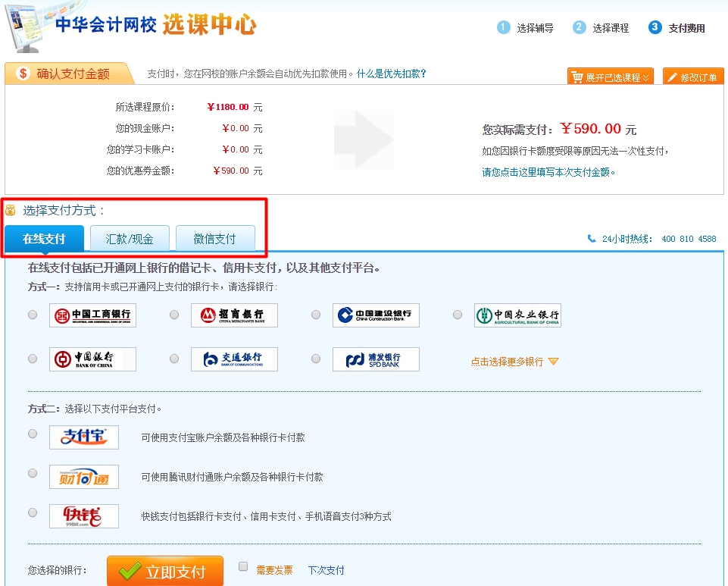Viewport: 728px width, 586px height.
Task: Choose 中国建设银行 as payment bank
Action: pos(376,315)
